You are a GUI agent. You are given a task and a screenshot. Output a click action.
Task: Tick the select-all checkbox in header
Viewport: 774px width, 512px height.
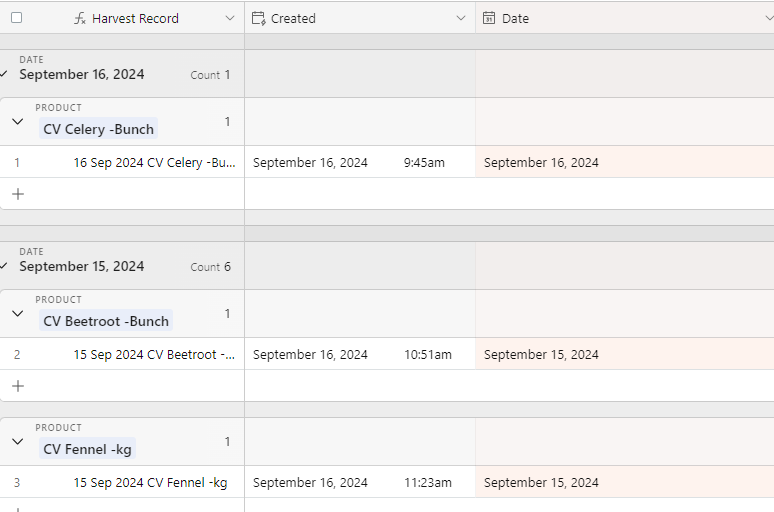pos(16,18)
